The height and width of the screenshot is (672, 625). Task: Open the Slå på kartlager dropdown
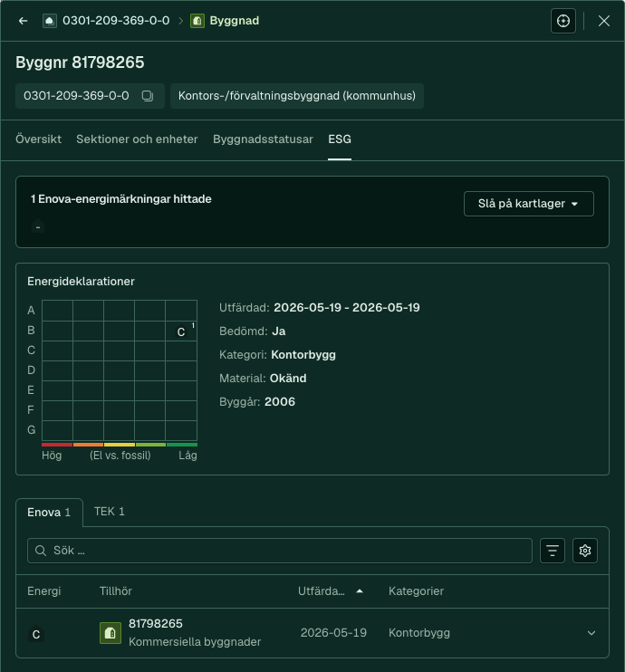point(529,204)
